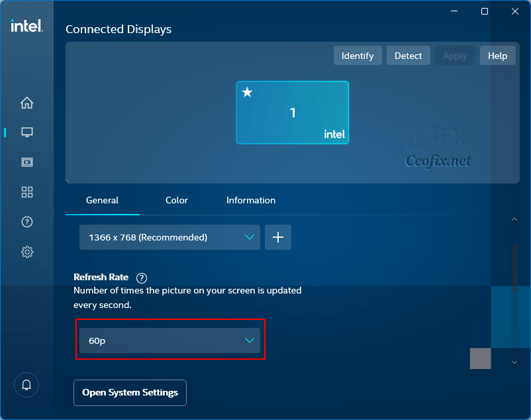Click the Apps grid icon in sidebar
Screen dimensions: 531x420
[26, 192]
